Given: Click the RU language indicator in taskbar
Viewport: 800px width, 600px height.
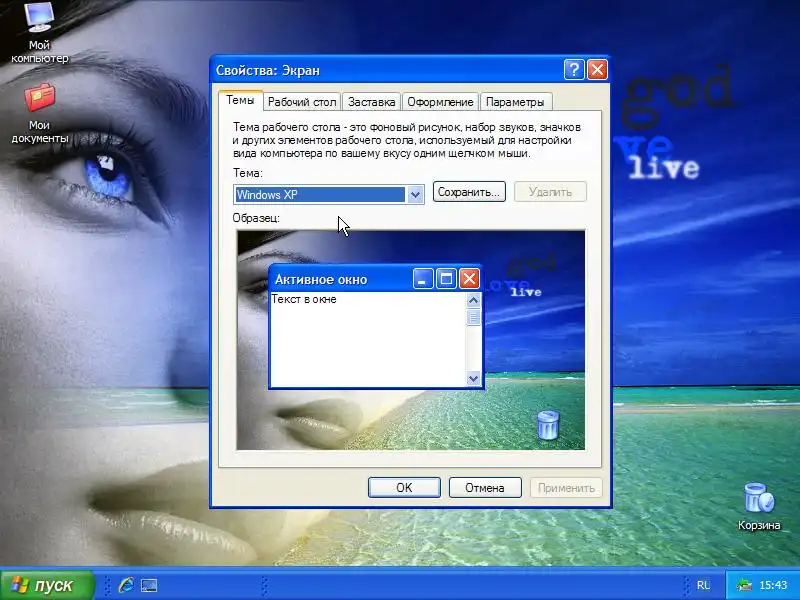Looking at the screenshot, I should [704, 585].
